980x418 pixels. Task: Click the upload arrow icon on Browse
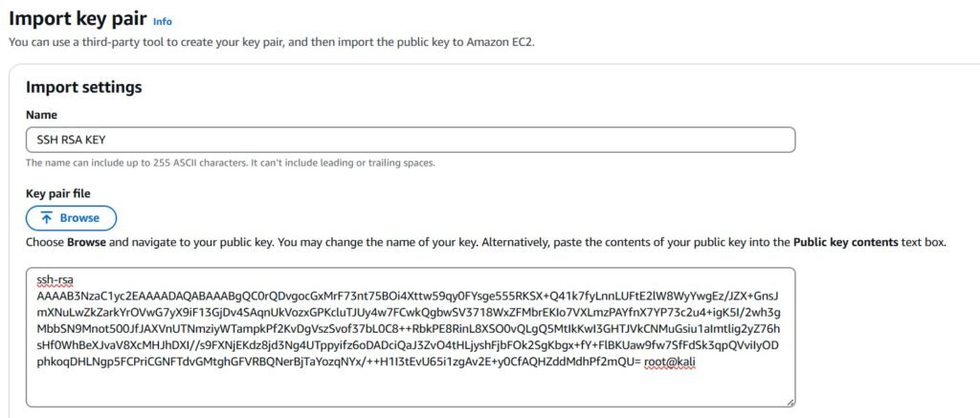tap(46, 218)
